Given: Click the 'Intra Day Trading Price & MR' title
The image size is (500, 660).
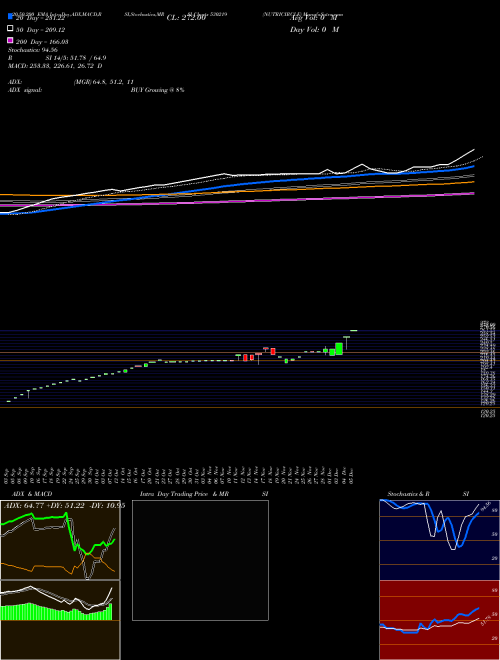Looking at the screenshot, I should click(x=184, y=494).
